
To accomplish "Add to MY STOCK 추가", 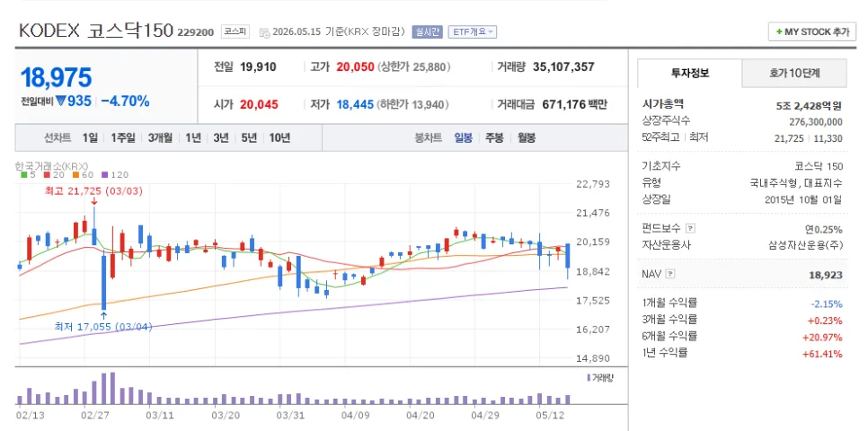I will click(x=812, y=32).
